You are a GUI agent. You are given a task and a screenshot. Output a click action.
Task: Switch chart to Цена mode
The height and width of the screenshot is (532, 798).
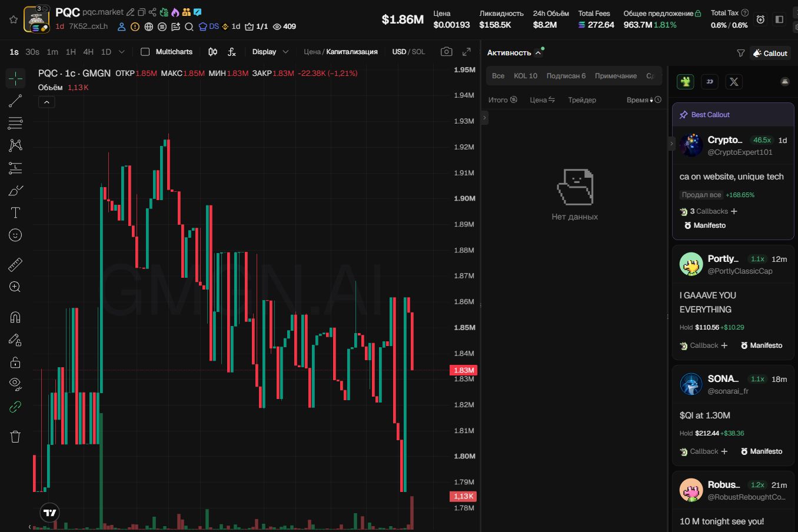click(312, 52)
